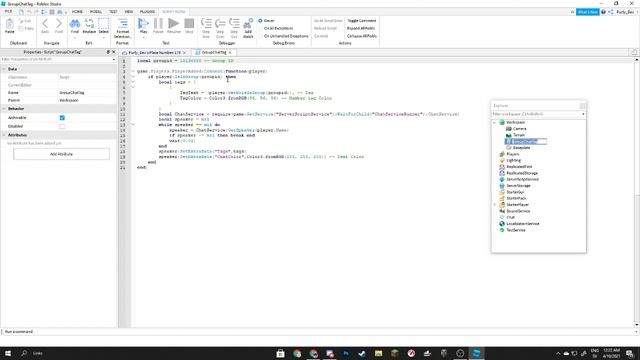This screenshot has width=640, height=360.
Task: Click the Add Attribute button
Action: [x=61, y=154]
